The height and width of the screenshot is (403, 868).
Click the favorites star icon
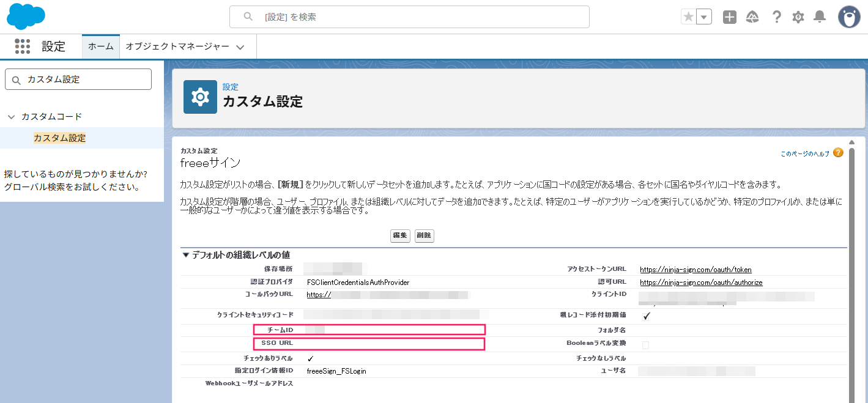pyautogui.click(x=689, y=17)
